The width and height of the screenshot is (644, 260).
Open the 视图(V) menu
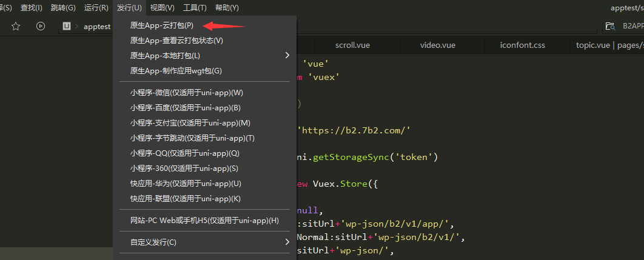pos(162,8)
